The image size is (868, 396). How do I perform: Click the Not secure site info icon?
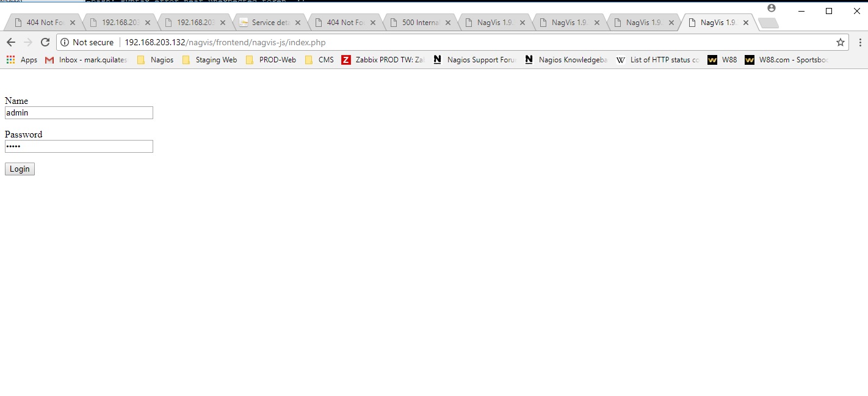(65, 42)
